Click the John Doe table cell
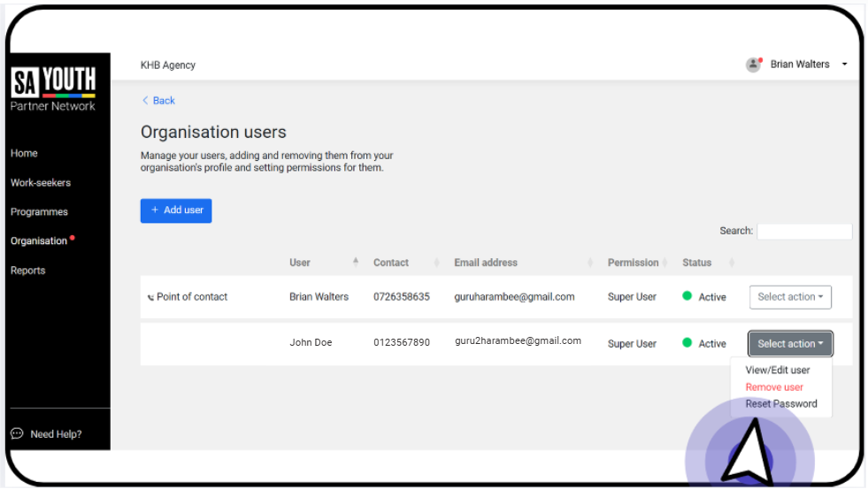Viewport: 868px width, 489px height. click(311, 342)
